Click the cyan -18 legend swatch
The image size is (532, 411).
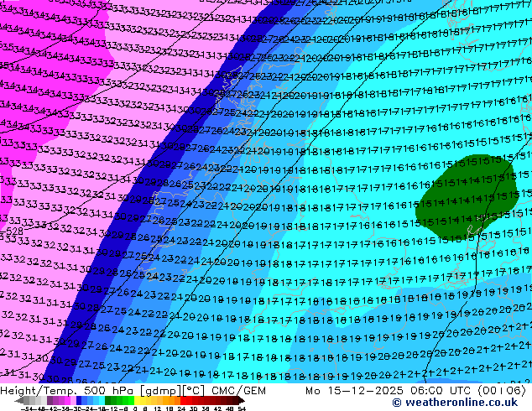point(102,400)
